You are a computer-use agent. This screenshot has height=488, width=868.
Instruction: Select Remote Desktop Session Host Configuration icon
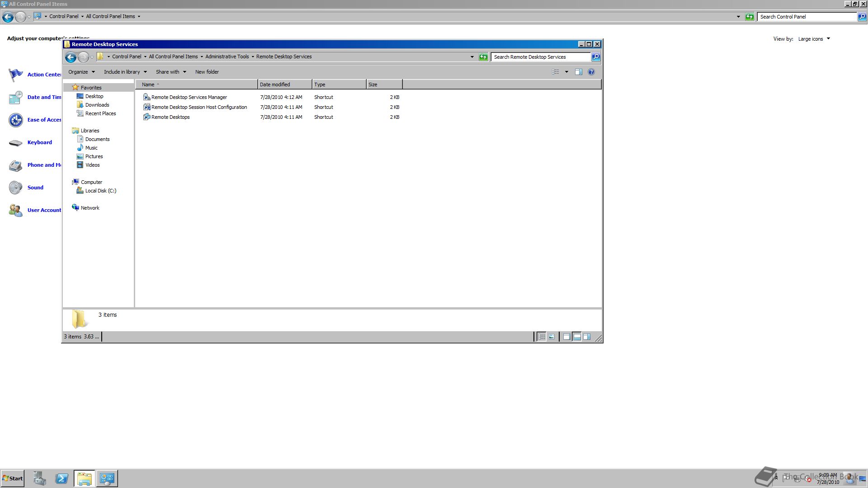146,107
